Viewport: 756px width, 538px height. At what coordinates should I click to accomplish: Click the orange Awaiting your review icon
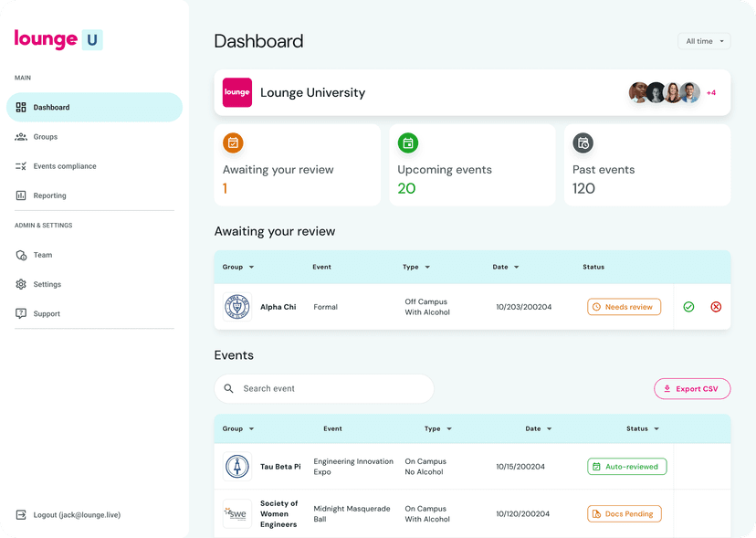(233, 142)
